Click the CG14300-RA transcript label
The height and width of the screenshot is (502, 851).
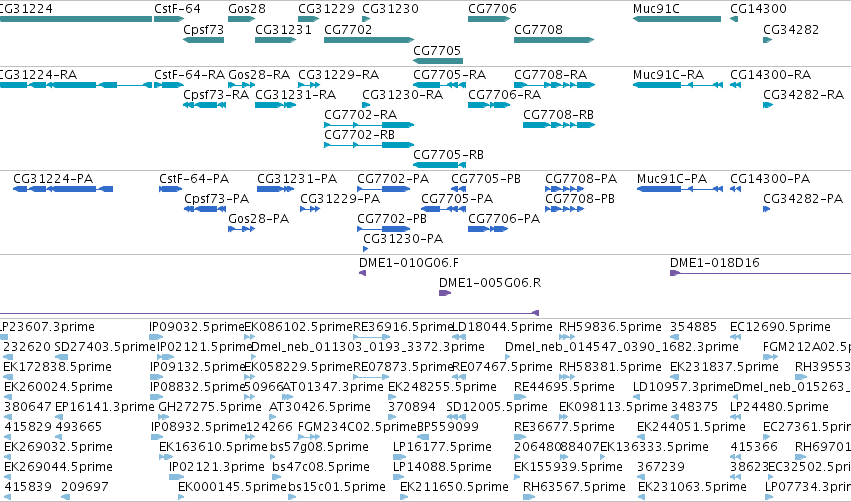771,74
